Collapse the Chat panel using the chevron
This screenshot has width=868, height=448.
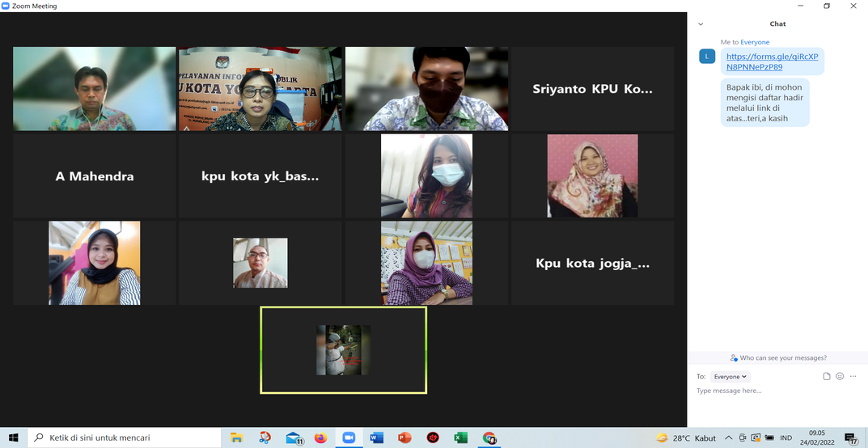click(701, 24)
